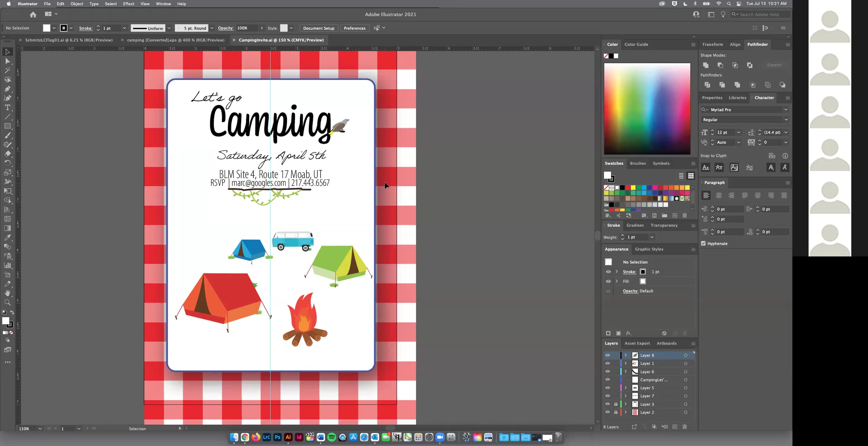Select the Rectangle tool
868x446 pixels.
point(7,126)
